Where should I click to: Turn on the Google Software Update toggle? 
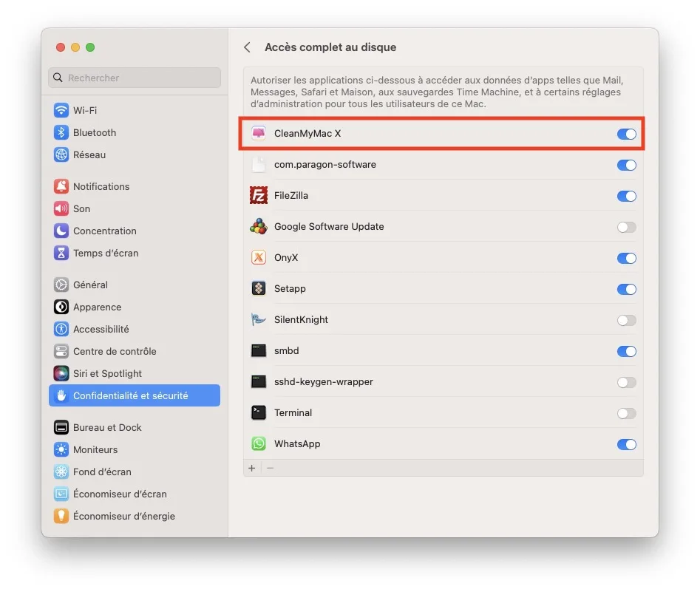point(626,227)
